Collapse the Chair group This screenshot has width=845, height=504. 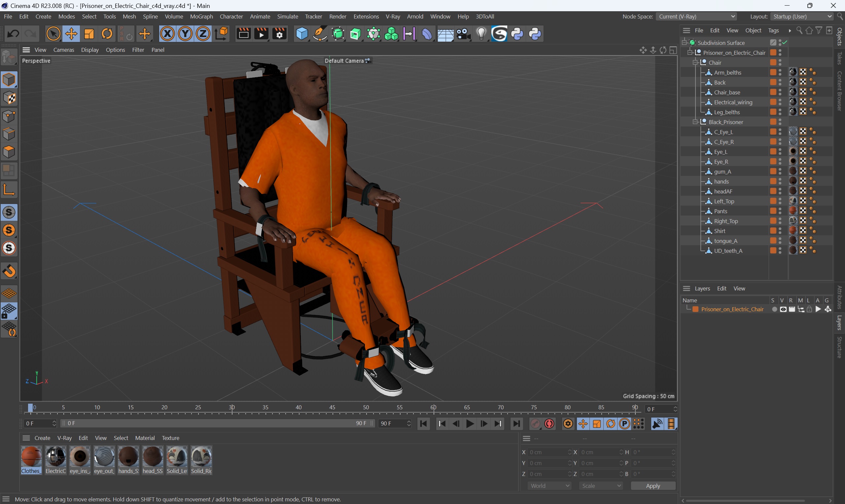[x=695, y=62]
